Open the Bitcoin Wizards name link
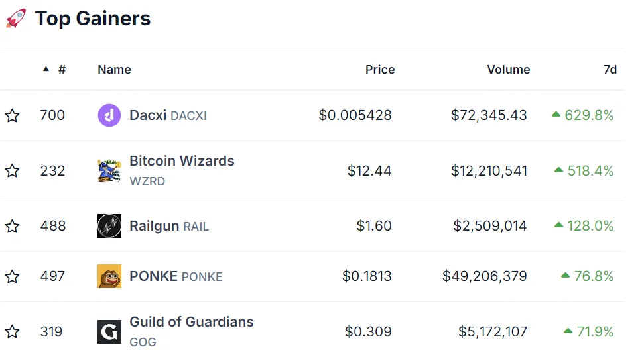The image size is (644, 359). pyautogui.click(x=182, y=161)
